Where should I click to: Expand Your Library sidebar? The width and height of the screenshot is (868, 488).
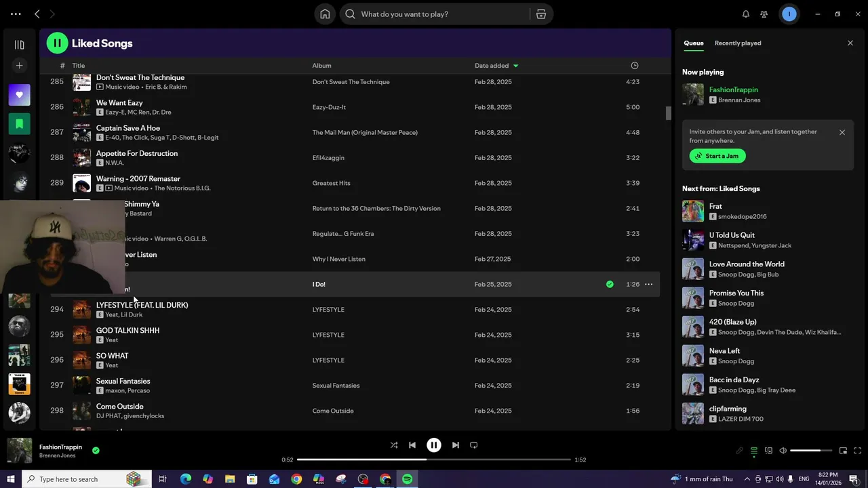[x=19, y=45]
